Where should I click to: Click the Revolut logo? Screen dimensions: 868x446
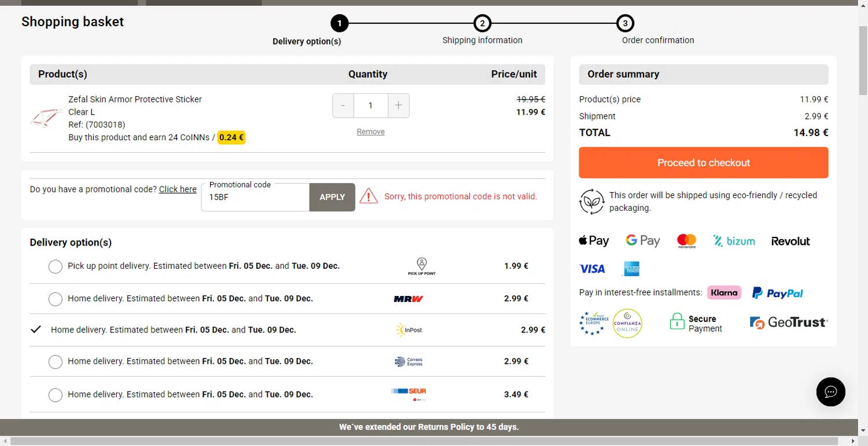point(790,241)
